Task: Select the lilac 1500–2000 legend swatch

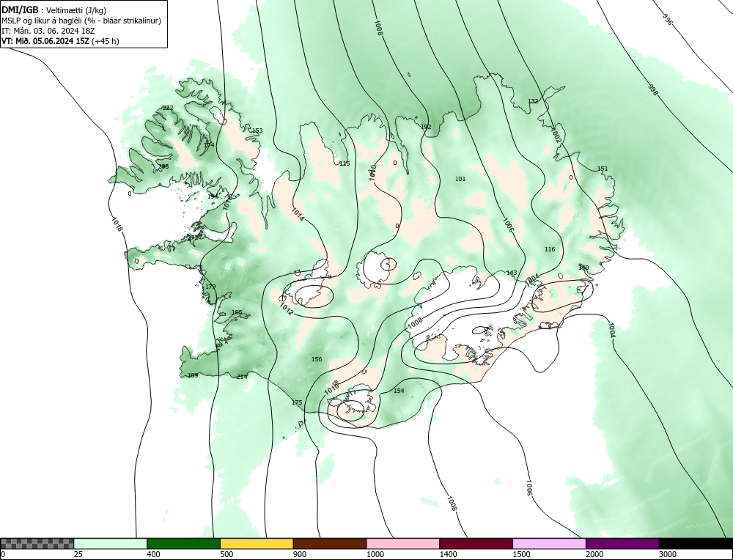Action: [x=549, y=544]
